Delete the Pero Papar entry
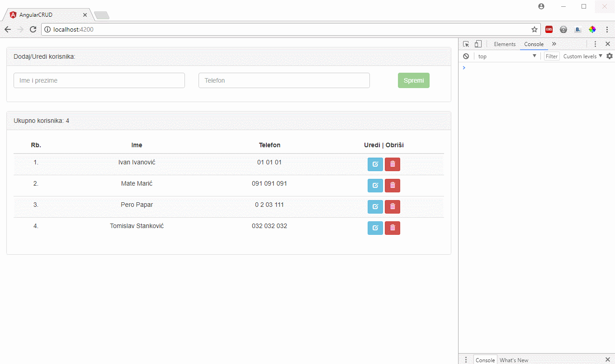 (392, 207)
